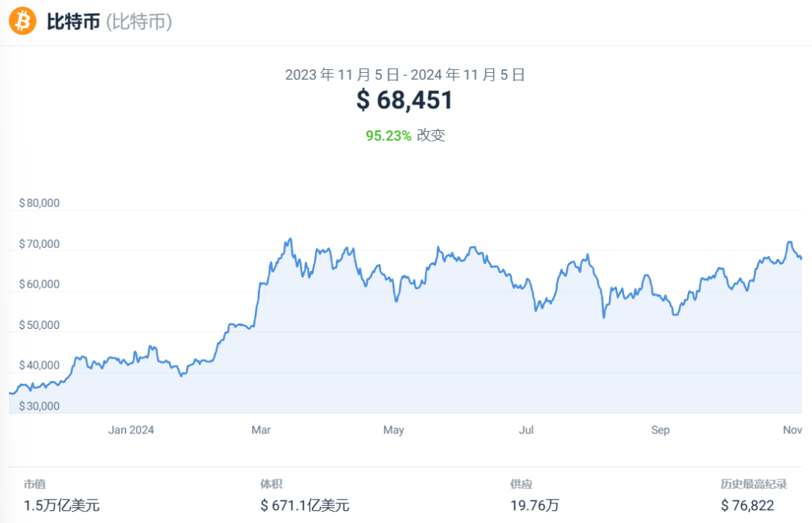This screenshot has height=523, width=812.
Task: Click the $ 68,451 price value
Action: [x=404, y=100]
